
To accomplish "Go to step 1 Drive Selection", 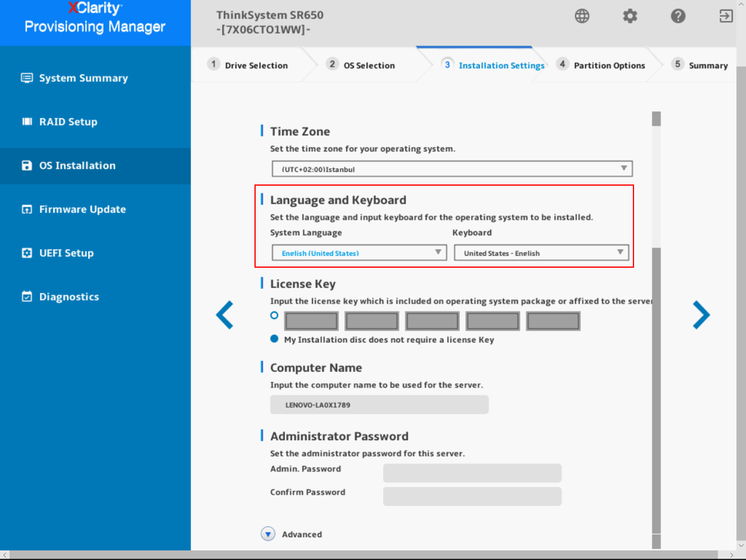I will 248,65.
